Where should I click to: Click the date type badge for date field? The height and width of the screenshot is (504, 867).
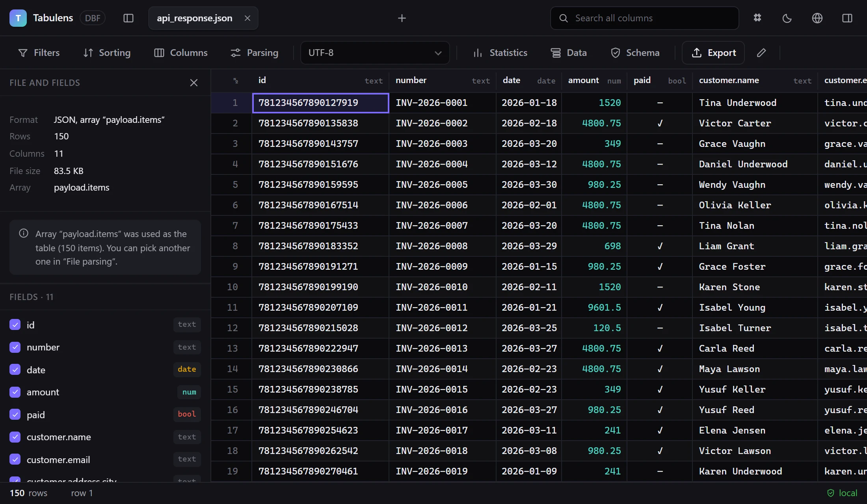(x=187, y=369)
